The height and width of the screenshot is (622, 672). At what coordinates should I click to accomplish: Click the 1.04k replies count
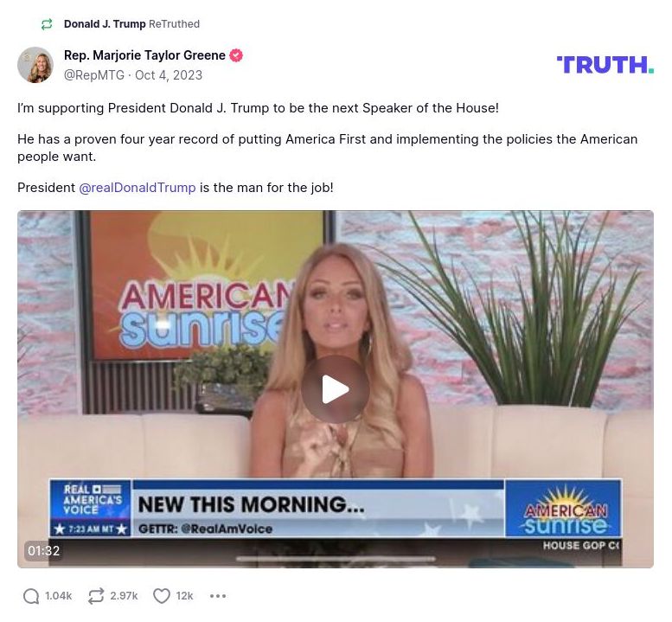(x=58, y=596)
